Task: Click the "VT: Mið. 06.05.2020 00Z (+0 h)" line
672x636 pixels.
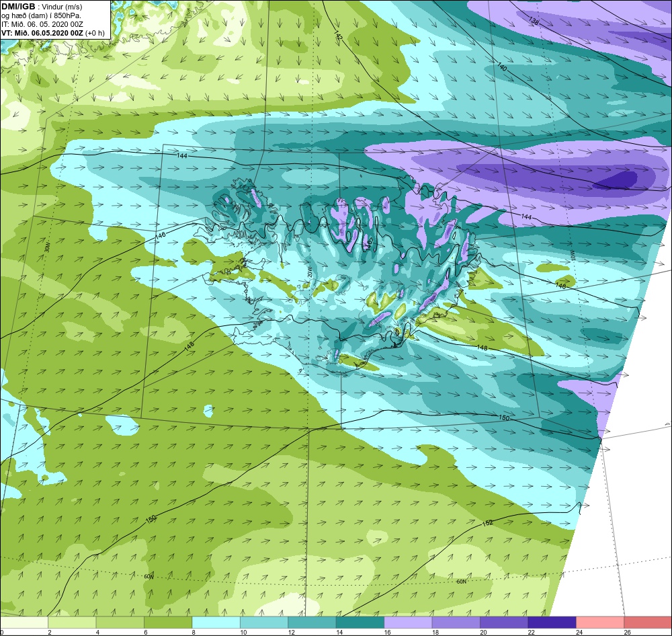Action: [x=52, y=33]
